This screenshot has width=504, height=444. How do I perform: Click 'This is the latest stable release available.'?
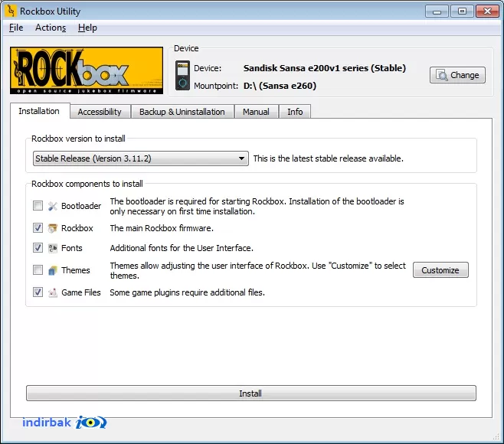(x=328, y=158)
